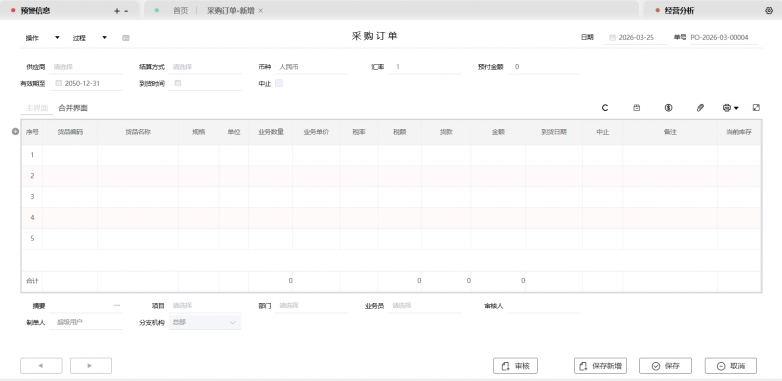Click the 单位 column header
782x381 pixels.
point(234,132)
